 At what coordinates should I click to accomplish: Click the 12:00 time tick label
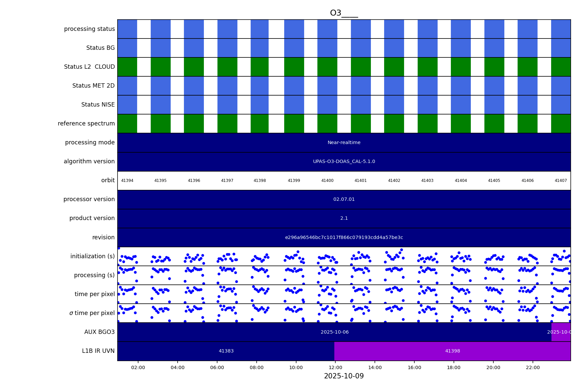(335, 368)
